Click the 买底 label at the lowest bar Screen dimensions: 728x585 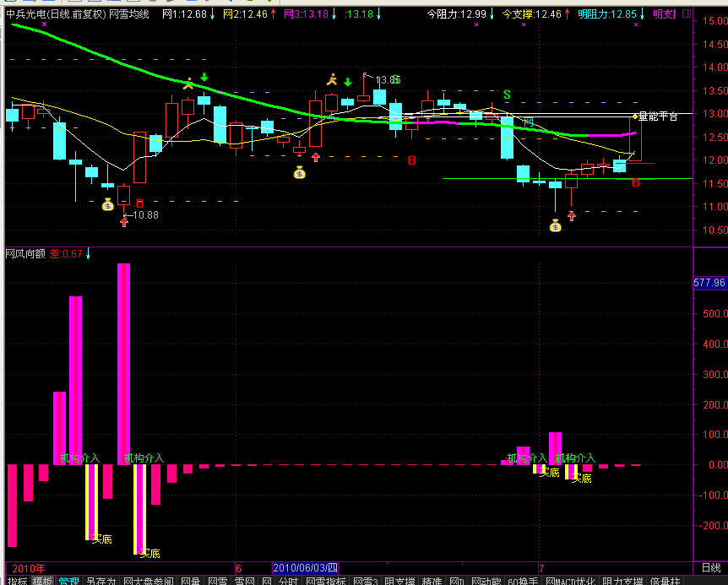(x=149, y=554)
